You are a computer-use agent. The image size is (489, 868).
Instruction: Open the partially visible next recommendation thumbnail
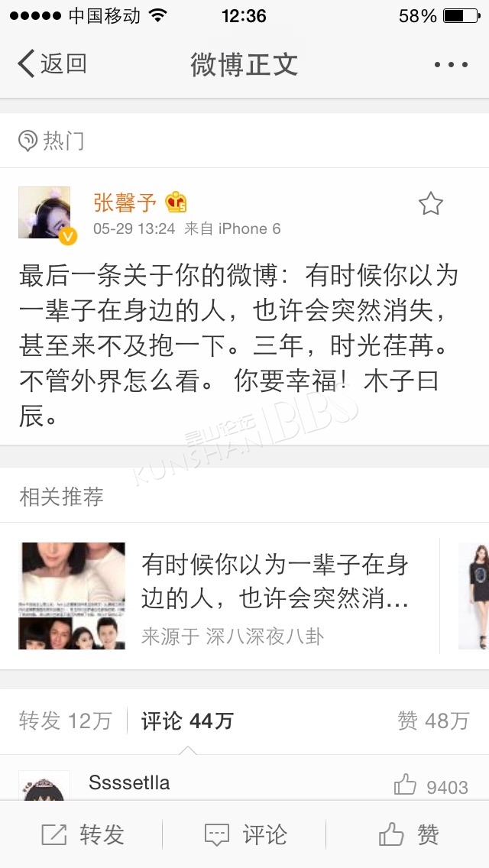click(x=474, y=596)
